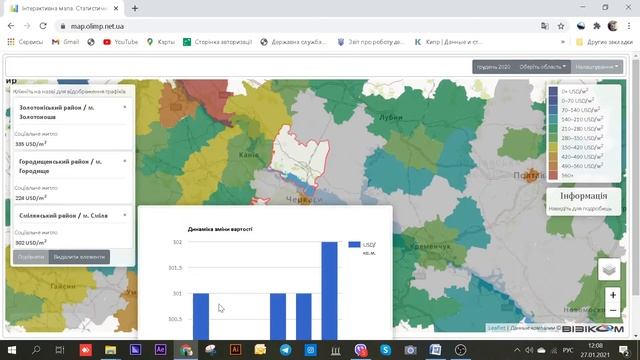Open the Apps grid in bookmarks bar

click(11, 42)
